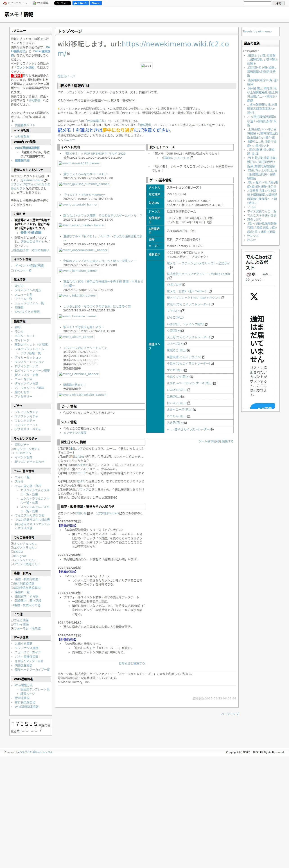Click external-link icon beside 夕深(同上)
The image size is (289, 868).
point(183,331)
